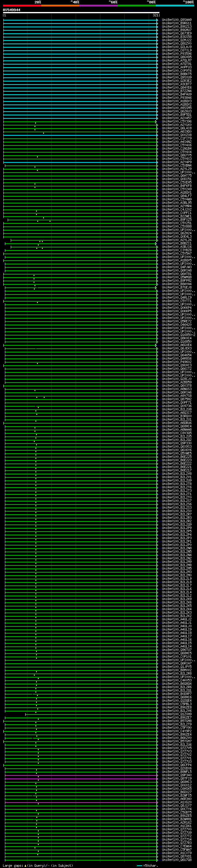Viewport: 197px width, 868px height.
Task: Click the red 20% legend segment
Action: [22, 6]
